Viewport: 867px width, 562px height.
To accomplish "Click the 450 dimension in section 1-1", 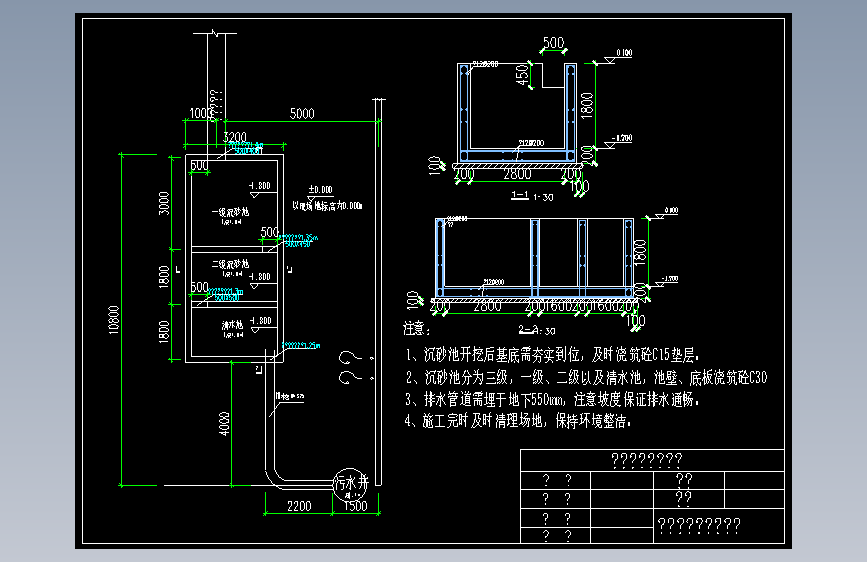I will (x=521, y=75).
